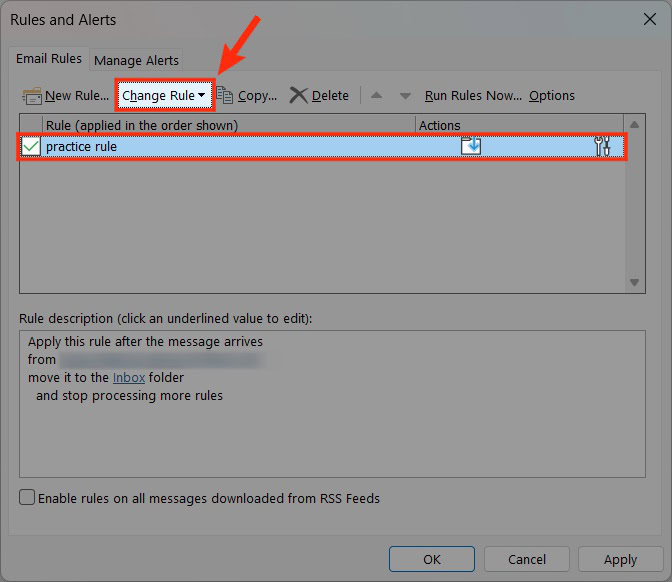Click the New Rule... button label
Viewport: 672px width, 582px height.
[x=77, y=96]
